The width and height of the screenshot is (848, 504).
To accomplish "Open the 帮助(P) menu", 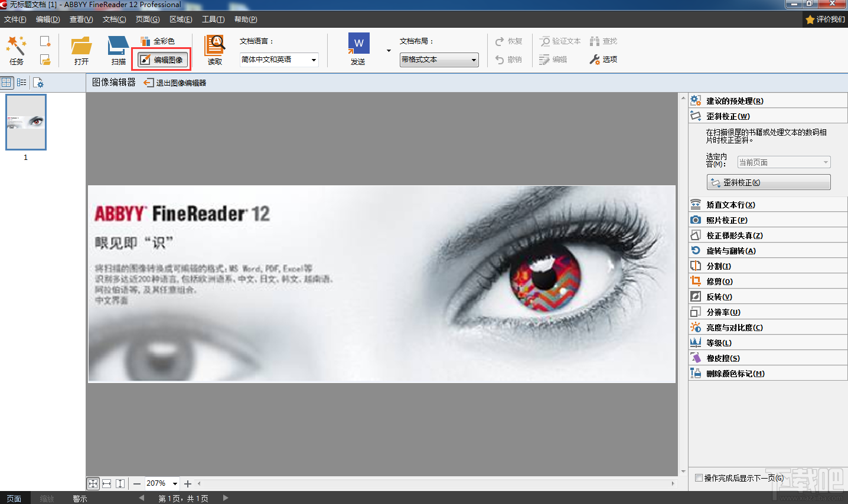I will tap(246, 19).
